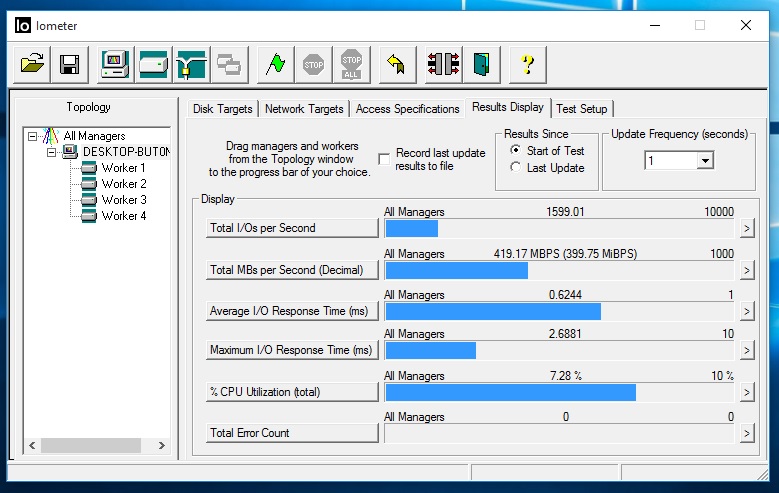Disconnect selected manager icon
Image resolution: width=779 pixels, height=493 pixels.
pyautogui.click(x=444, y=65)
